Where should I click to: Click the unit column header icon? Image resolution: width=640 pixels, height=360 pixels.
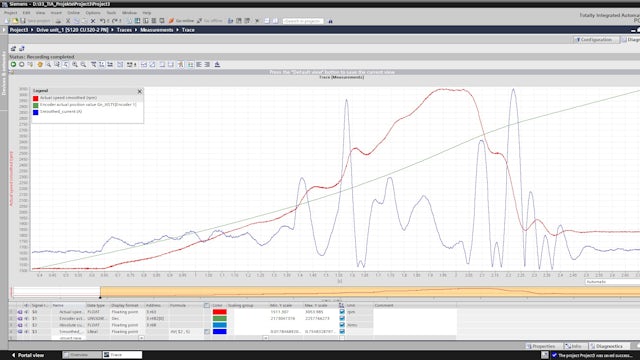341,305
